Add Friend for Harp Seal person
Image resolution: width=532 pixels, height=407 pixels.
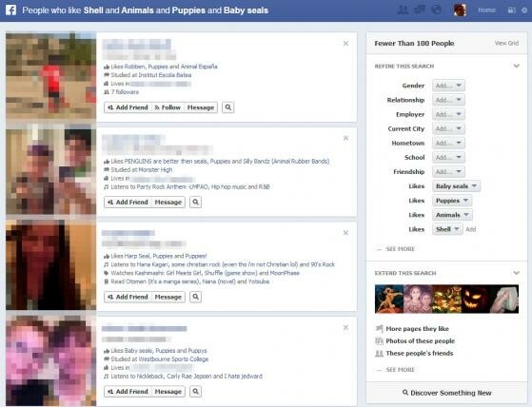click(x=128, y=297)
